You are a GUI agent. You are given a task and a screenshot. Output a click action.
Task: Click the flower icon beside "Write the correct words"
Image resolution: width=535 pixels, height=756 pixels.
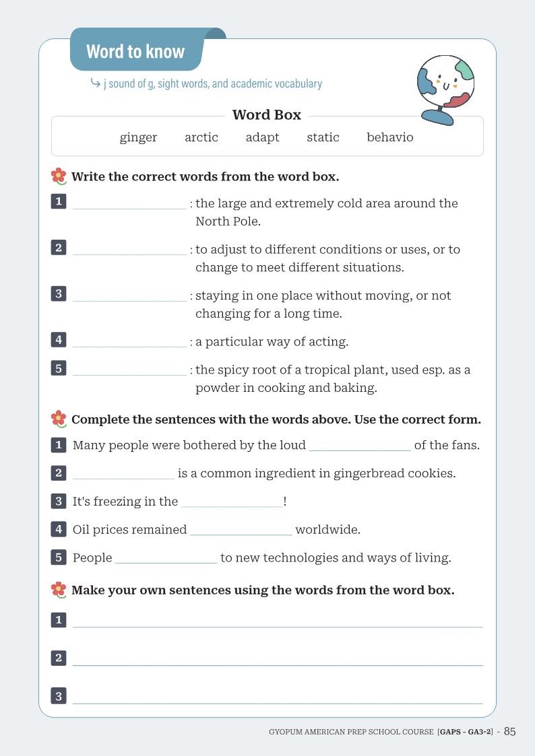click(59, 176)
